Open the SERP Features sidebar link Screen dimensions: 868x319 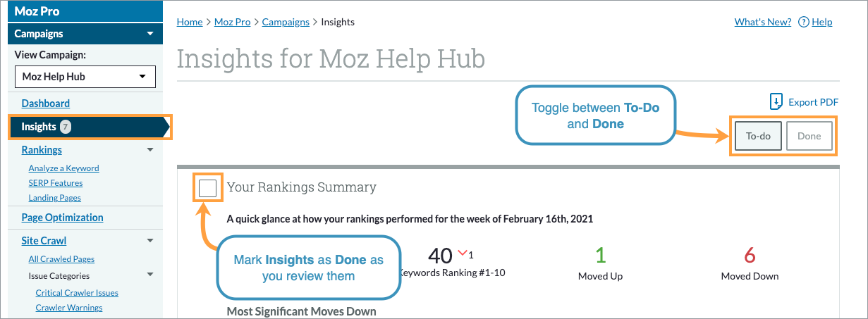[56, 183]
